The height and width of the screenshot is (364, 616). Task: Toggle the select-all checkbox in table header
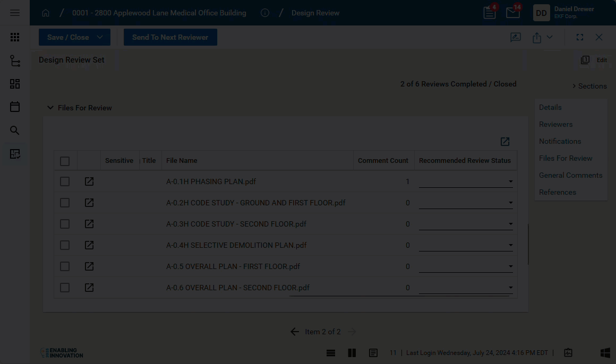point(65,161)
